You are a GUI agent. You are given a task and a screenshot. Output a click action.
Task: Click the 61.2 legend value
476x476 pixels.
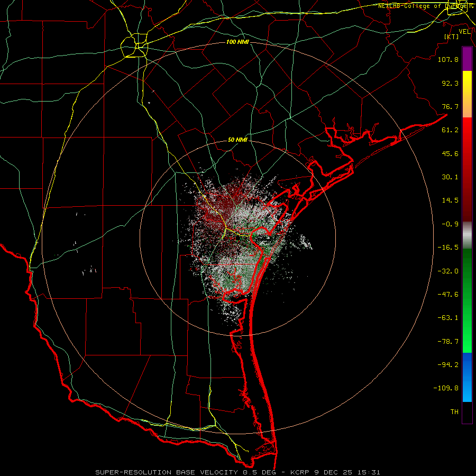[x=450, y=130]
